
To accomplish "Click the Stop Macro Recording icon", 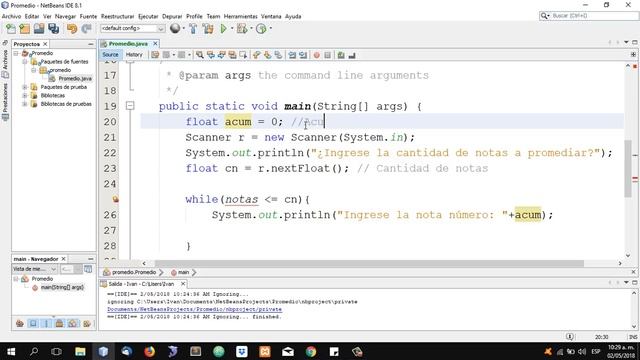I will tap(327, 55).
